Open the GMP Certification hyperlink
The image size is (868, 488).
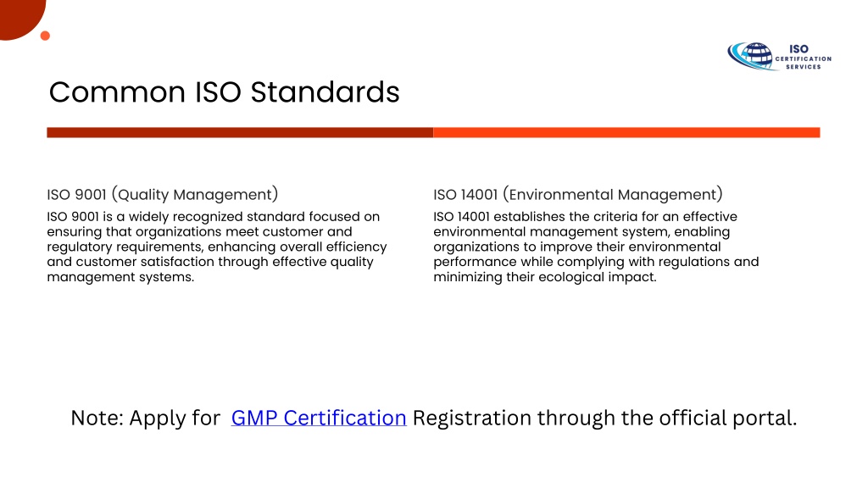(x=319, y=418)
